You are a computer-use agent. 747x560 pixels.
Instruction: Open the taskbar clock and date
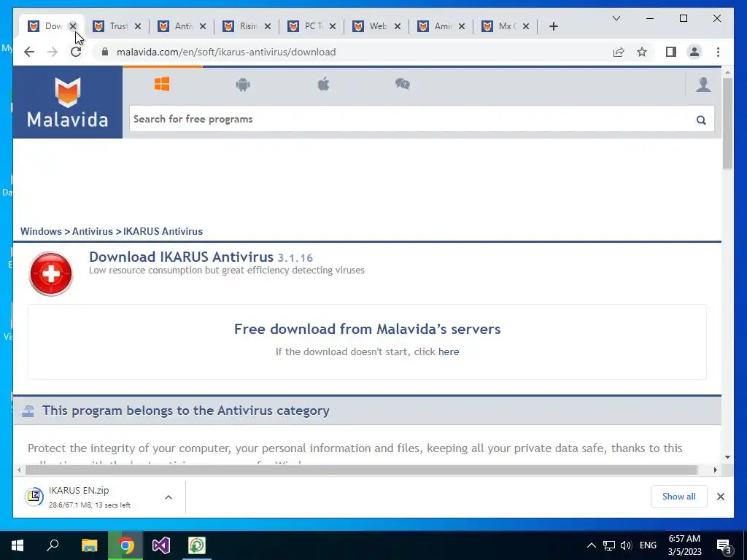(684, 545)
